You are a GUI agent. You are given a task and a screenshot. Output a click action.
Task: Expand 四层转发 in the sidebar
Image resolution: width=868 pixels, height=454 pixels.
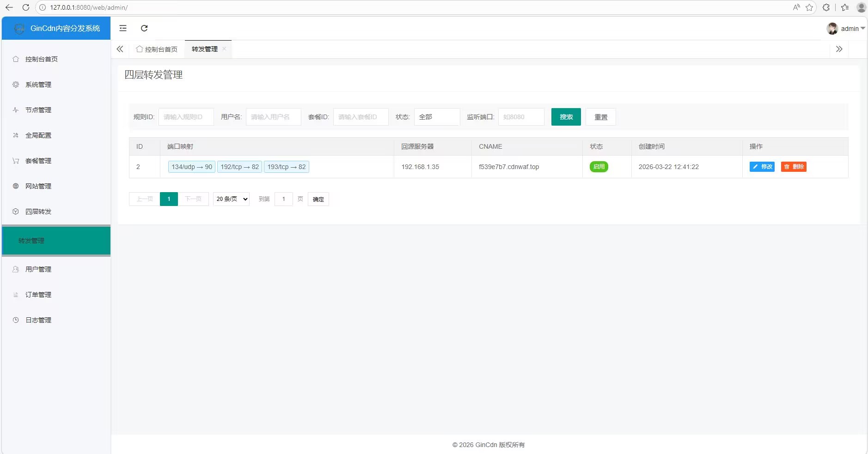[38, 212]
